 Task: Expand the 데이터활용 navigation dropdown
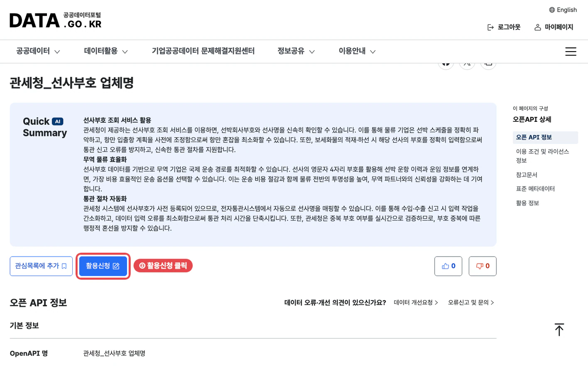coord(106,51)
